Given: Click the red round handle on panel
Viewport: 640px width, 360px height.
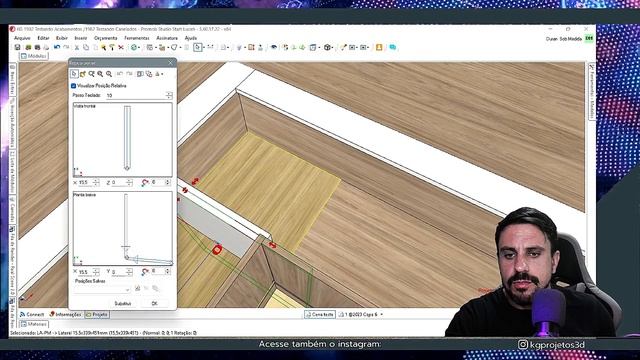Looking at the screenshot, I should (217, 249).
